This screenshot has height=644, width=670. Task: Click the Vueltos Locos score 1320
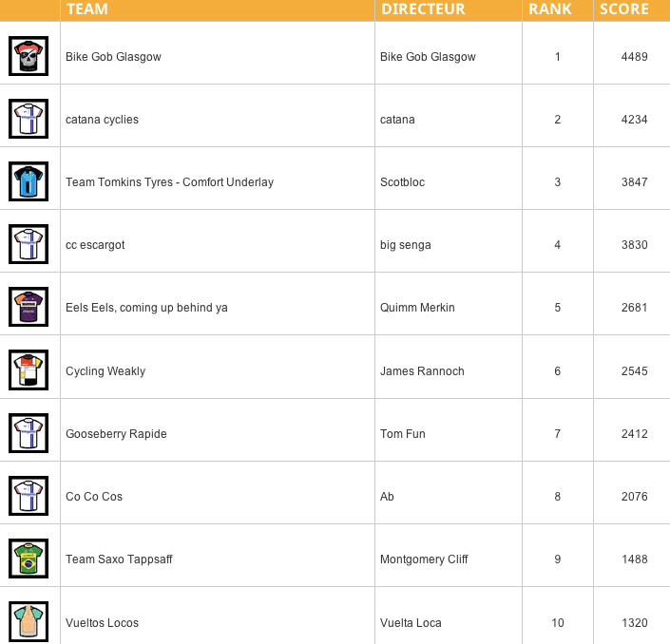coord(635,623)
